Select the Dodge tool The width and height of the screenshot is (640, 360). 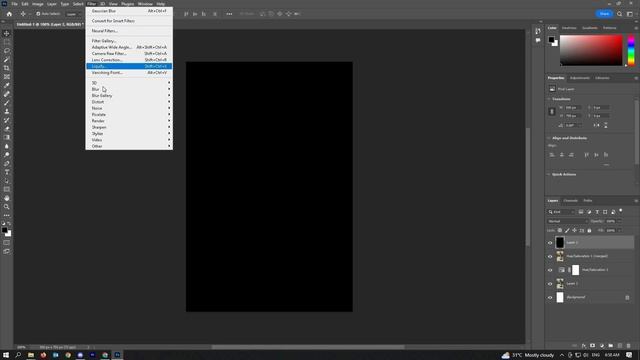click(x=7, y=155)
